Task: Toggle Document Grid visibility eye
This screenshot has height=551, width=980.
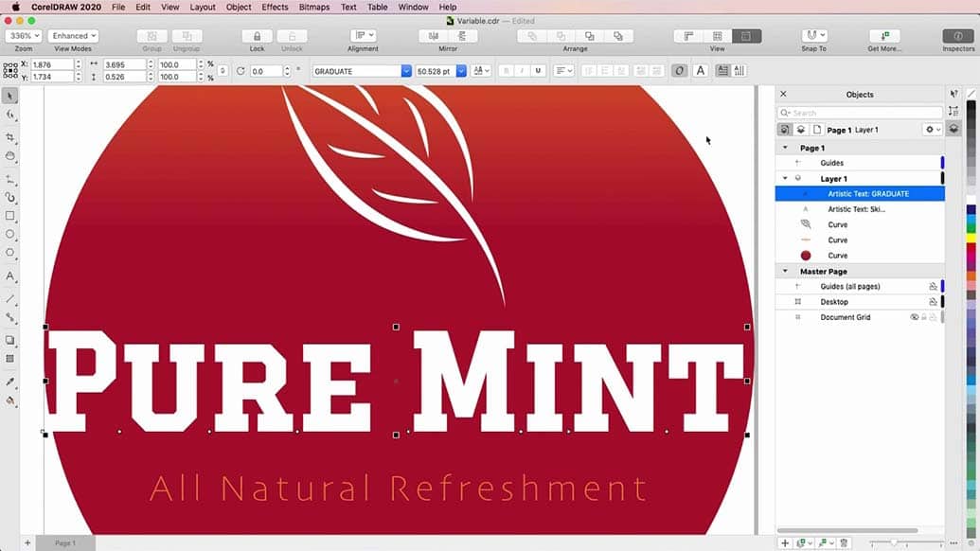Action: (x=915, y=317)
